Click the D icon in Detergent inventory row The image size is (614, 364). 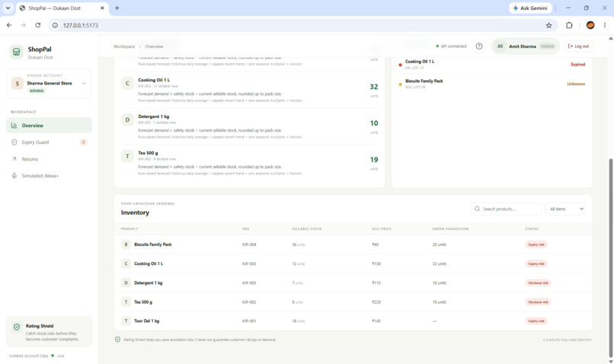click(126, 283)
